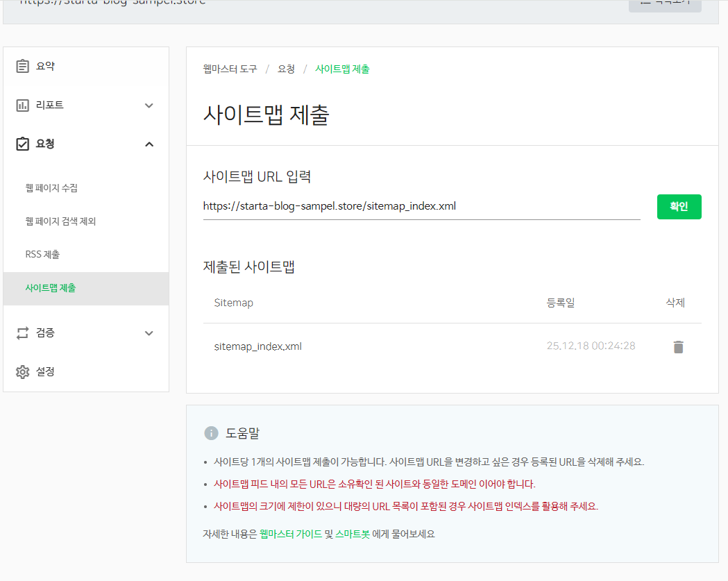The image size is (728, 581).
Task: Click the 검증 arrows icon
Action: (22, 333)
